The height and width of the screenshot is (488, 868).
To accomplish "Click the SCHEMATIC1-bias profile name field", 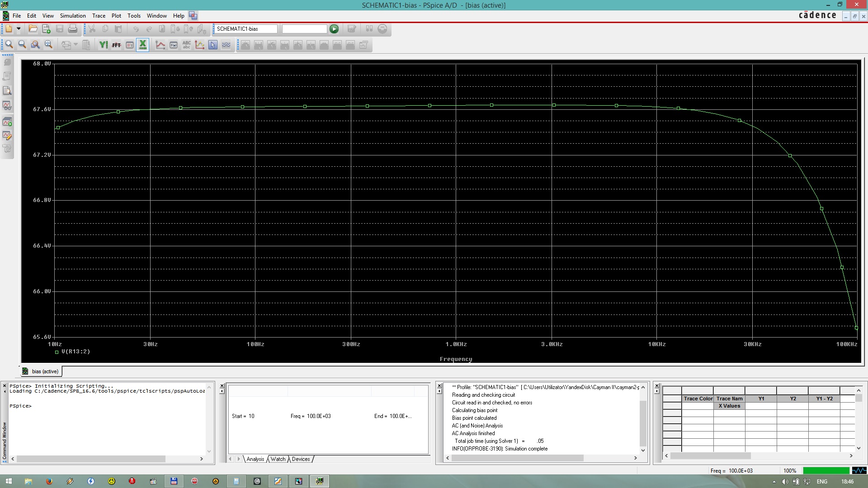I will point(245,29).
